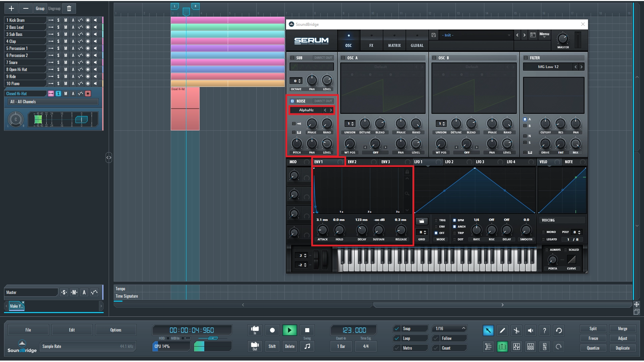Click the Swing music note icon
This screenshot has width=644, height=362.
pos(307,346)
